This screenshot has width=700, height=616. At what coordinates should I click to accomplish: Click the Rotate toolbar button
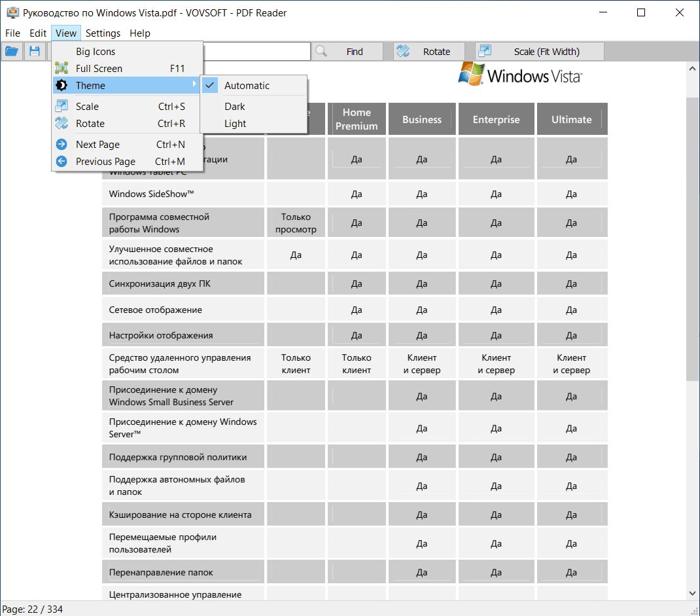(x=429, y=51)
